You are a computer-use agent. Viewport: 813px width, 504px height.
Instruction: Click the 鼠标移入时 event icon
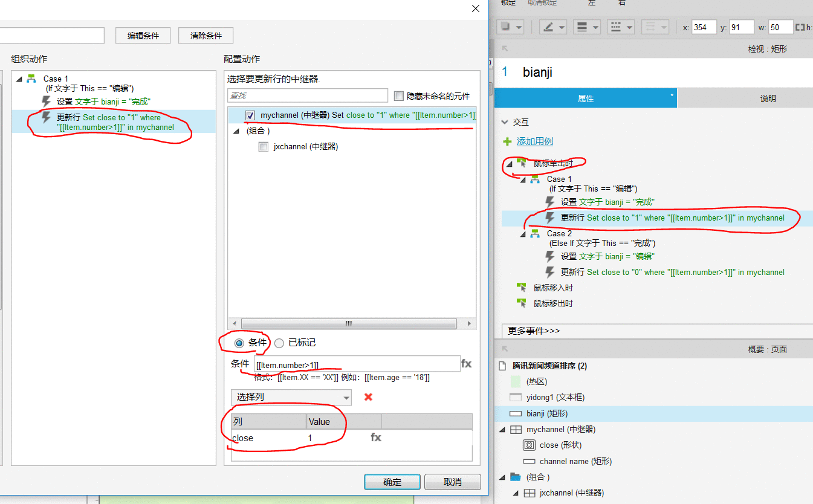pyautogui.click(x=521, y=288)
